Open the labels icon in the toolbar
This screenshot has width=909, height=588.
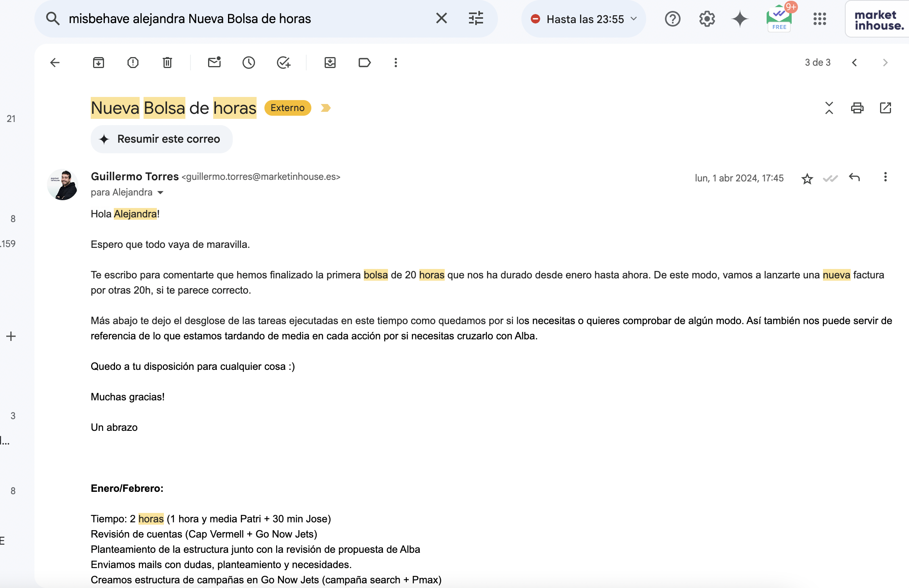pyautogui.click(x=365, y=63)
